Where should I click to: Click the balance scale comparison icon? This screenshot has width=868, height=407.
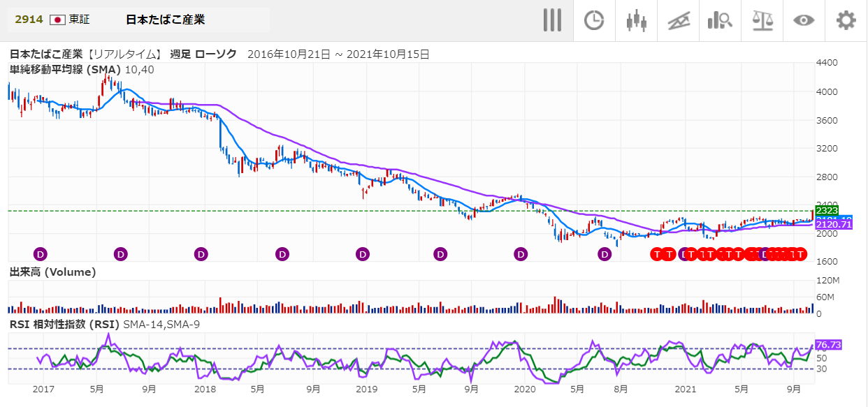(x=762, y=20)
